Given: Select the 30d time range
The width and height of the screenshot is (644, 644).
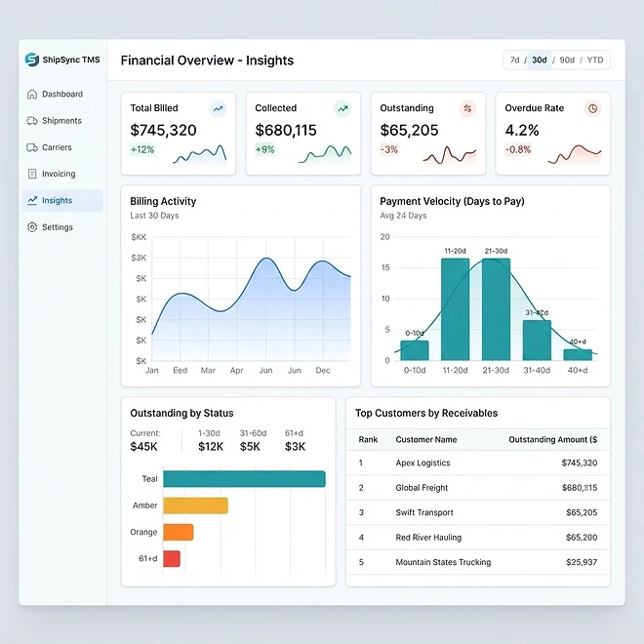Looking at the screenshot, I should 540,60.
